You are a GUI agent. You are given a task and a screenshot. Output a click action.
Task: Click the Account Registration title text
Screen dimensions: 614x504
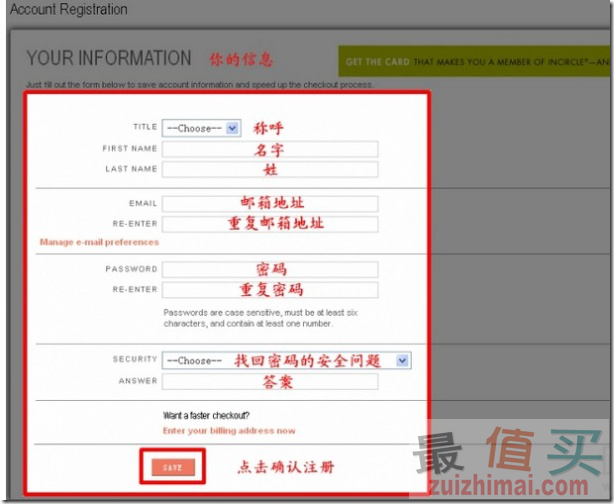click(x=69, y=9)
